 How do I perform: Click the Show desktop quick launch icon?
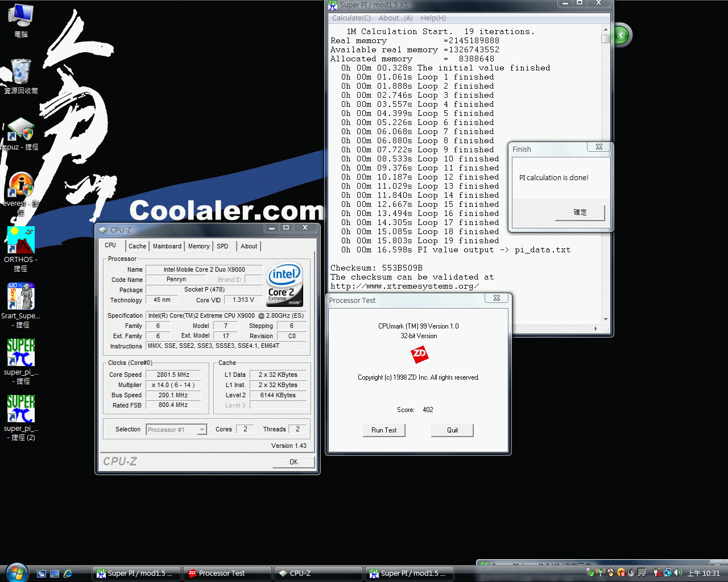coord(55,573)
